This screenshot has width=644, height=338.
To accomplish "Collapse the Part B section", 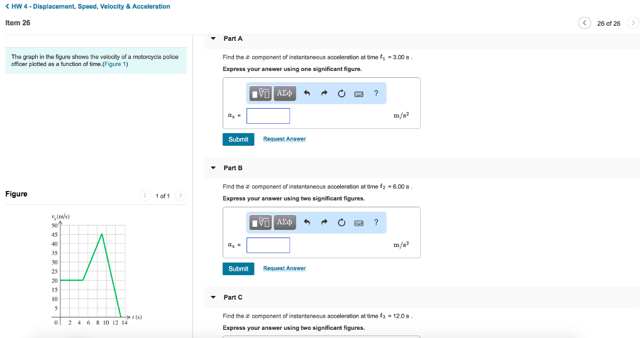I will (x=213, y=168).
